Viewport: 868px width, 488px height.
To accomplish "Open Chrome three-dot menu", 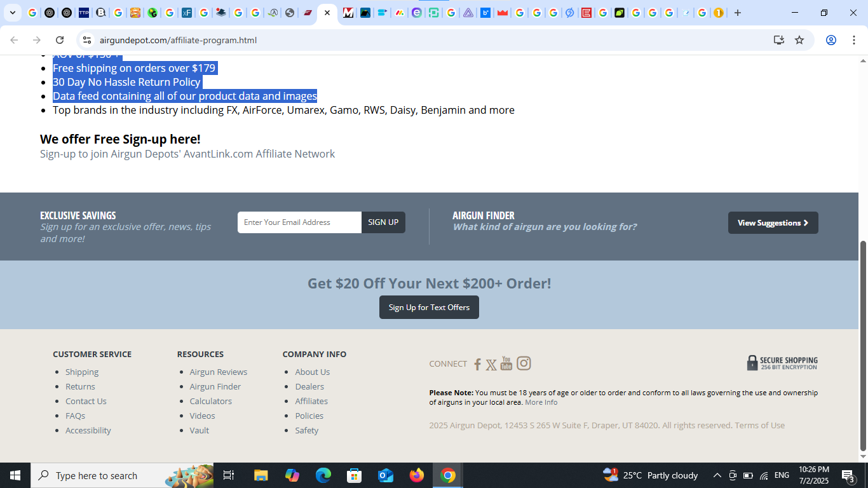I will pyautogui.click(x=853, y=40).
